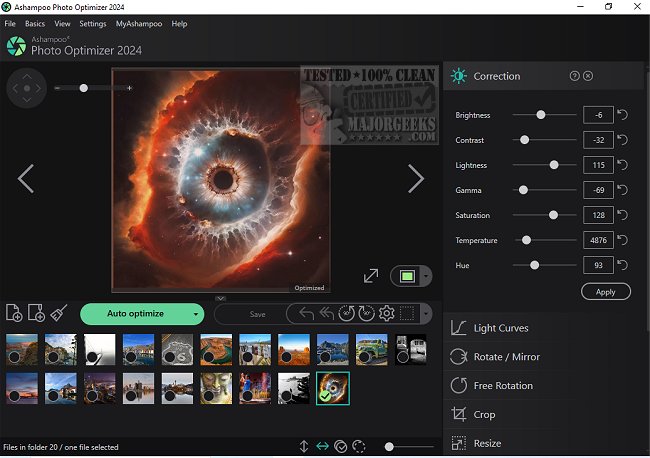650x458 pixels.
Task: Reset the Contrast value
Action: [622, 140]
